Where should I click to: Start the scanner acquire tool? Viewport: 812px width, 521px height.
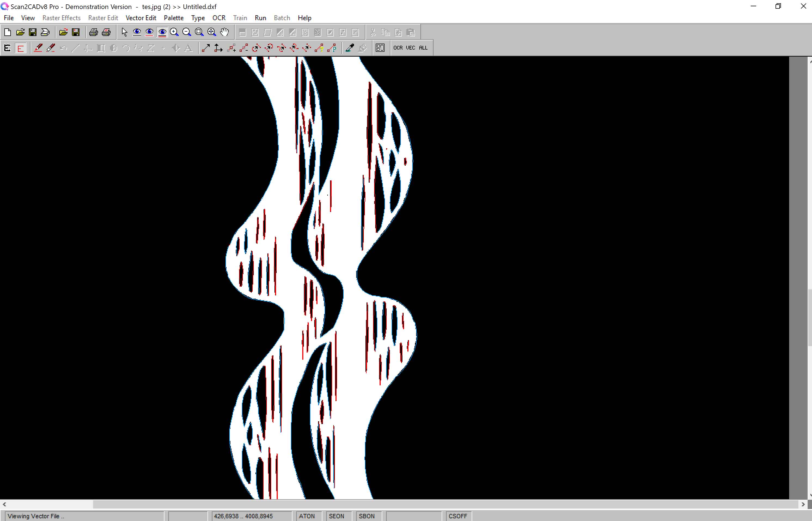[x=45, y=32]
